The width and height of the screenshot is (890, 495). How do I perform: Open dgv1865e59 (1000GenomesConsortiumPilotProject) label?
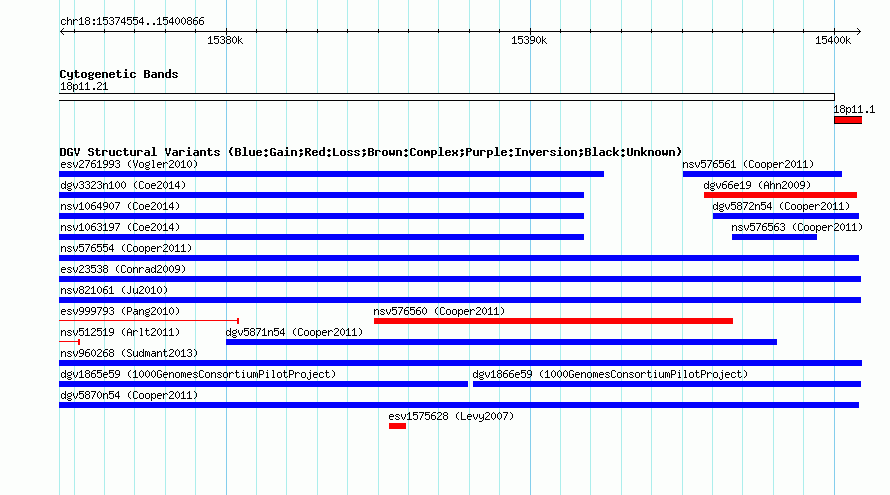click(x=198, y=374)
